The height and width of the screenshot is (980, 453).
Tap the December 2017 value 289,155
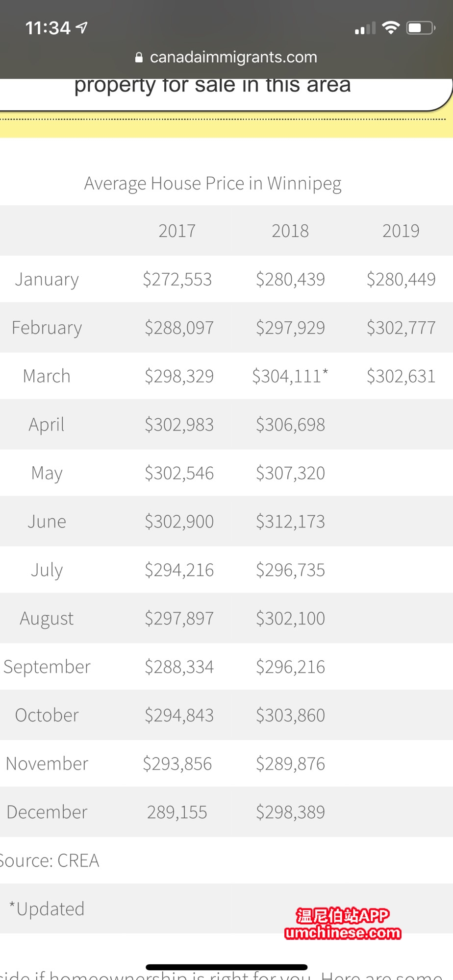click(x=177, y=812)
